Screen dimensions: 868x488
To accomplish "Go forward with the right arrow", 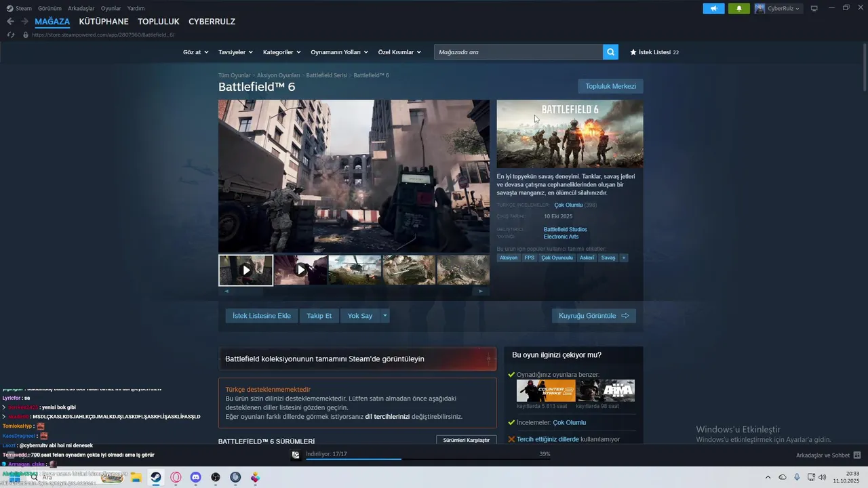I will tap(24, 22).
